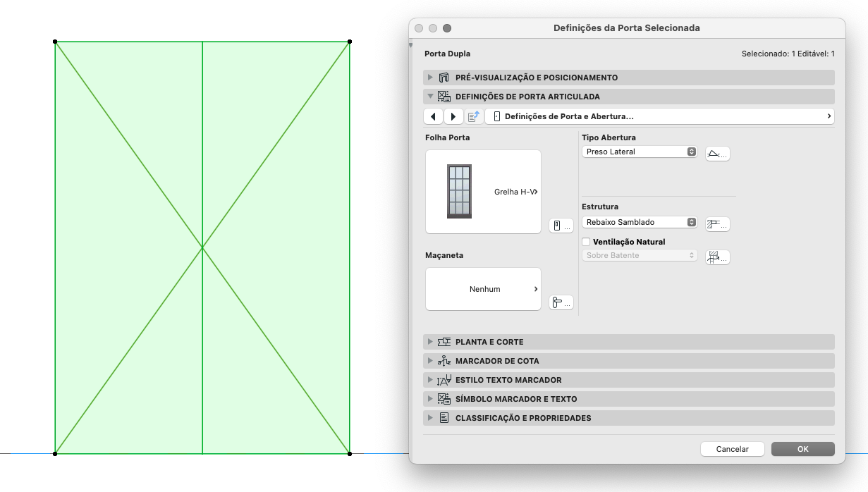This screenshot has width=868, height=492.
Task: Click the Estrutura heading
Action: point(600,207)
